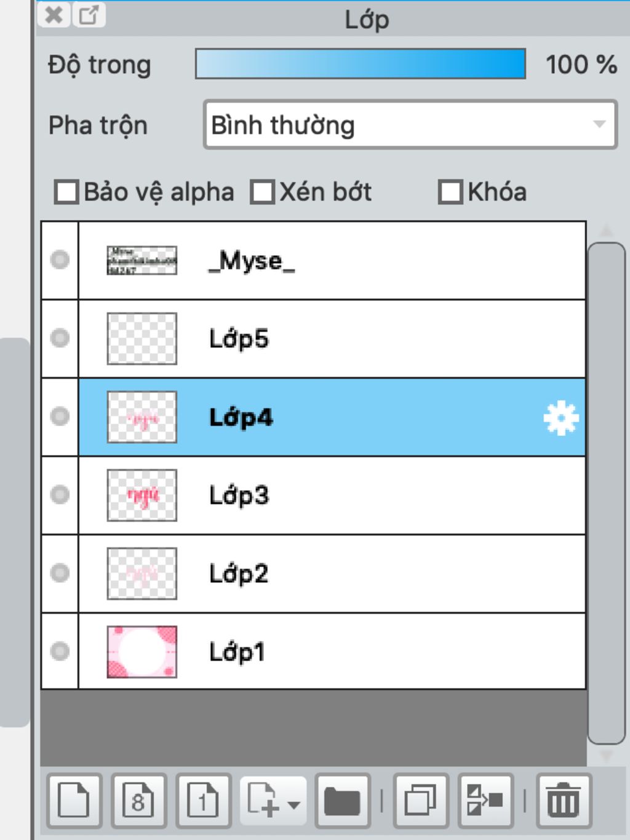Add a new 1-bit layer

pyautogui.click(x=204, y=801)
